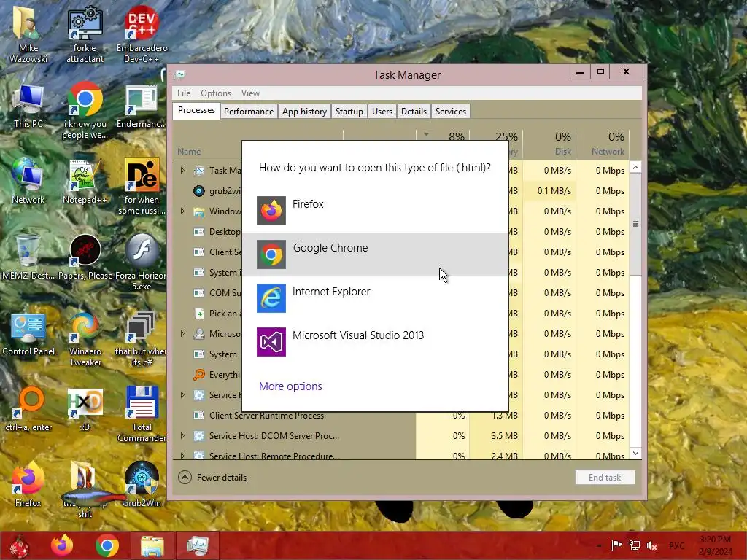Image resolution: width=747 pixels, height=560 pixels.
Task: Open Firefox from the taskbar
Action: click(62, 545)
